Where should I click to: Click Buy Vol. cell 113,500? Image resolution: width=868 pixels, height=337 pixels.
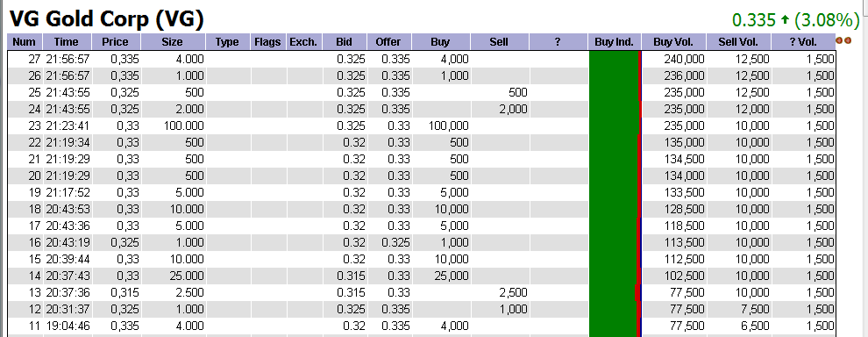point(684,242)
